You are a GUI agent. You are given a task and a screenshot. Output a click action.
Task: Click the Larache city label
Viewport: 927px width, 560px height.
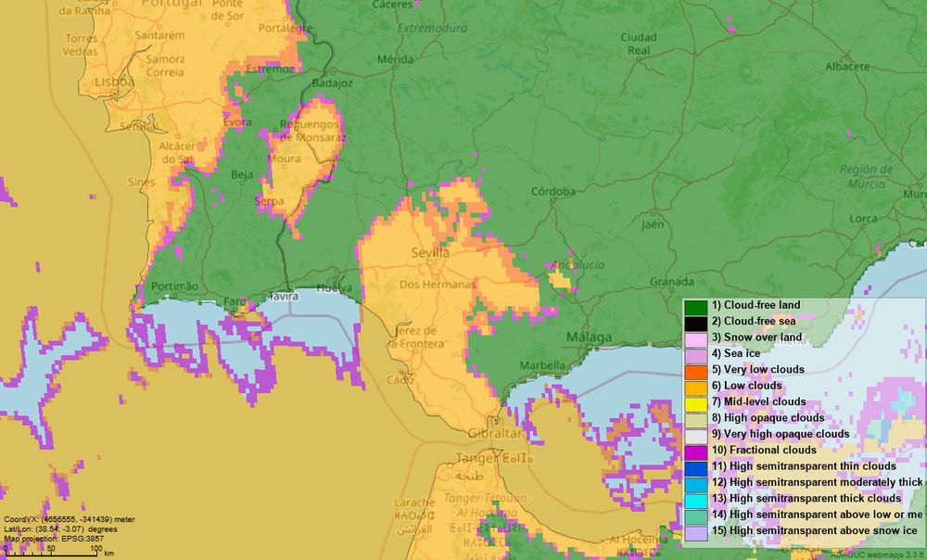coord(413,503)
